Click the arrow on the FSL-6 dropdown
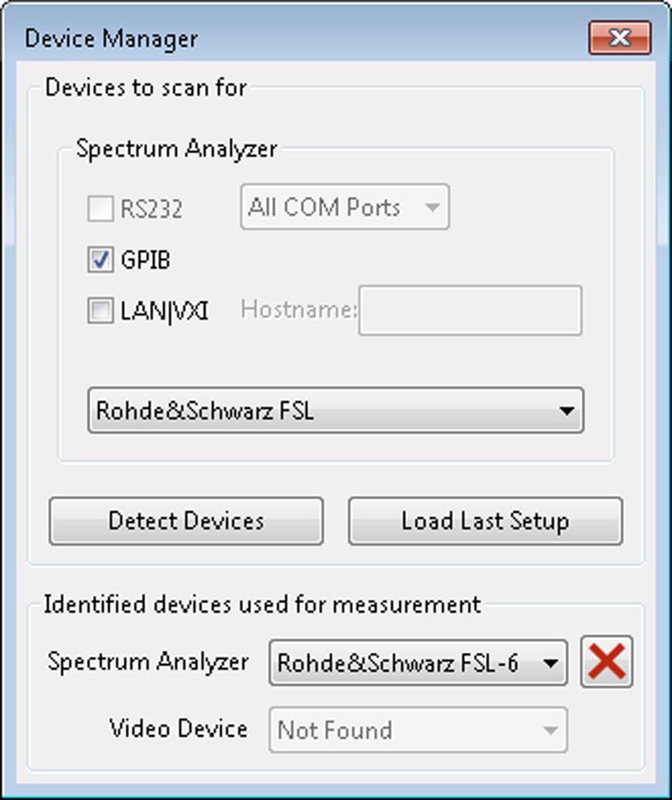Viewport: 672px width, 800px height. 550,663
